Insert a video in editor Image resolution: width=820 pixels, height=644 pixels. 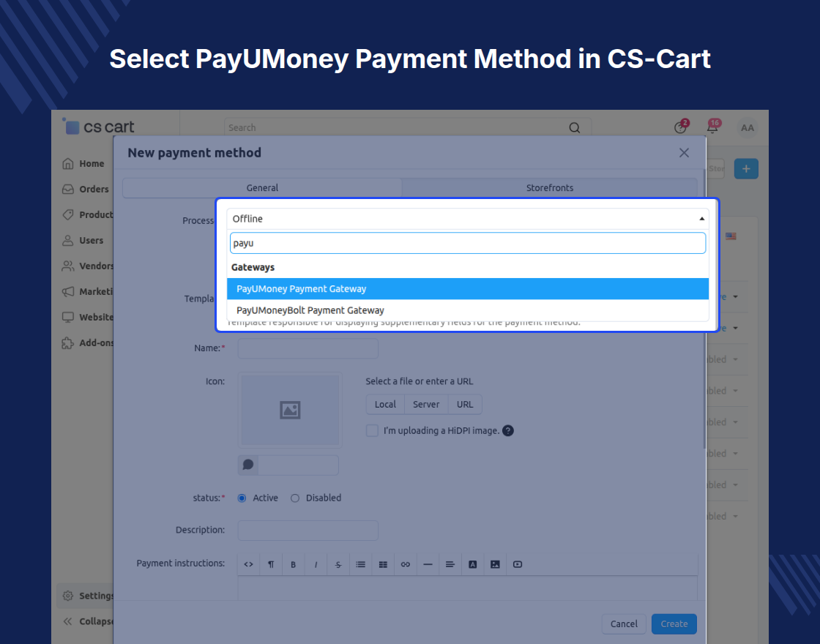(x=518, y=564)
